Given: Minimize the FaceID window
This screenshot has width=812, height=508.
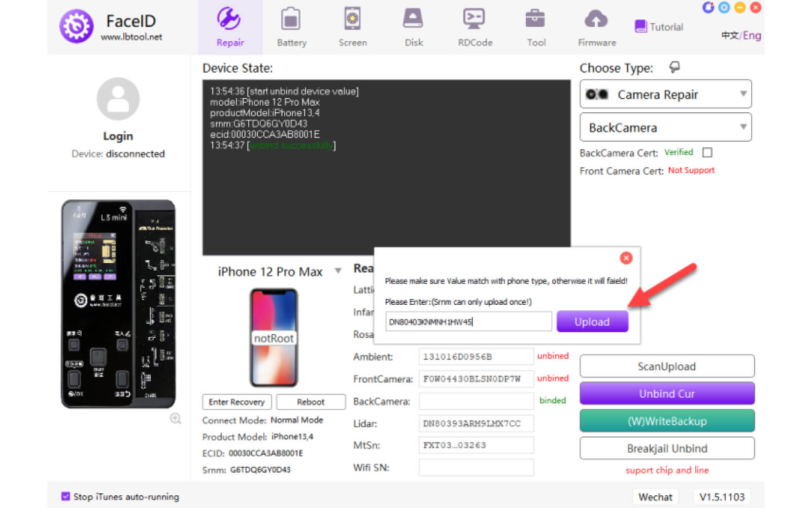Looking at the screenshot, I should 740,8.
